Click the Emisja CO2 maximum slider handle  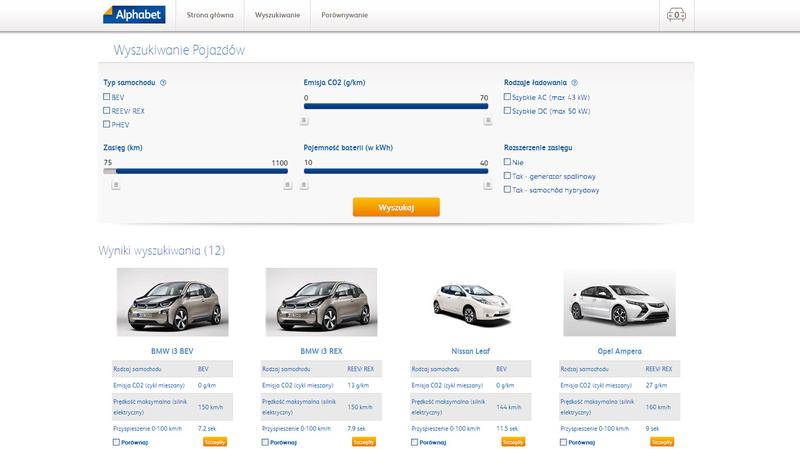tap(488, 120)
